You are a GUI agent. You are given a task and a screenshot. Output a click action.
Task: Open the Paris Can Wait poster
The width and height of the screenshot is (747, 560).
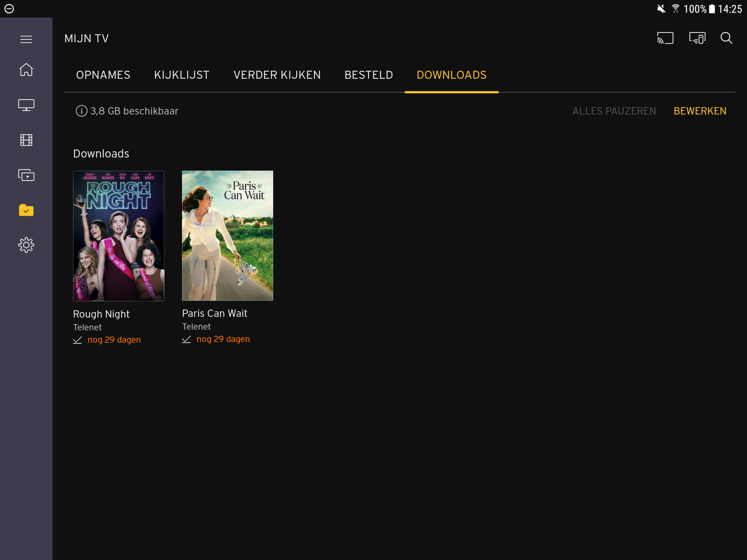(227, 236)
